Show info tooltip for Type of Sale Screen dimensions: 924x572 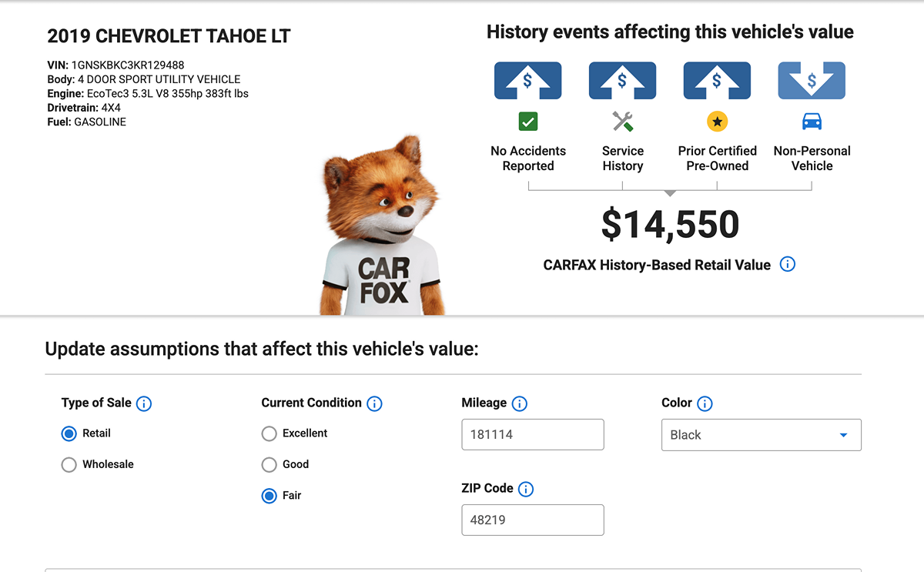pyautogui.click(x=144, y=403)
